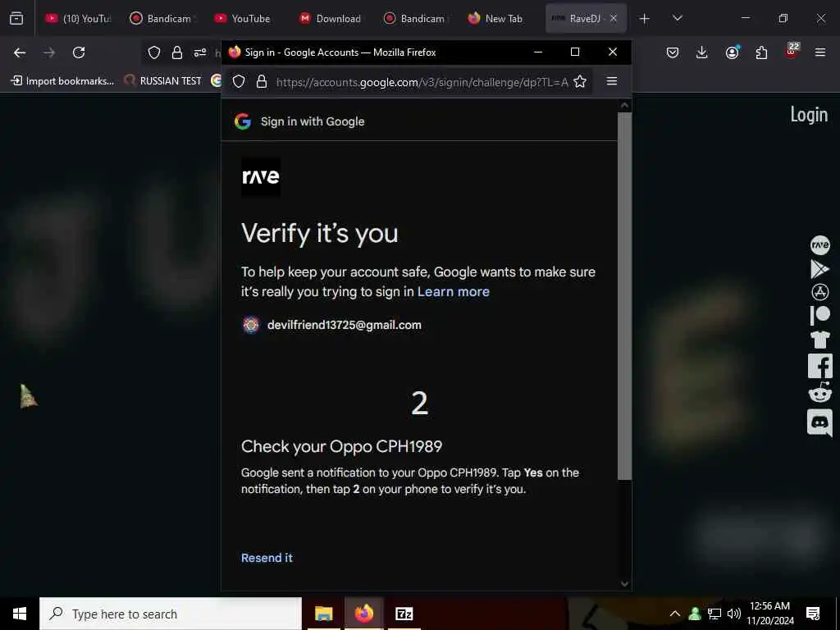Open the notification center icon
Viewport: 840px width, 630px height.
point(813,614)
